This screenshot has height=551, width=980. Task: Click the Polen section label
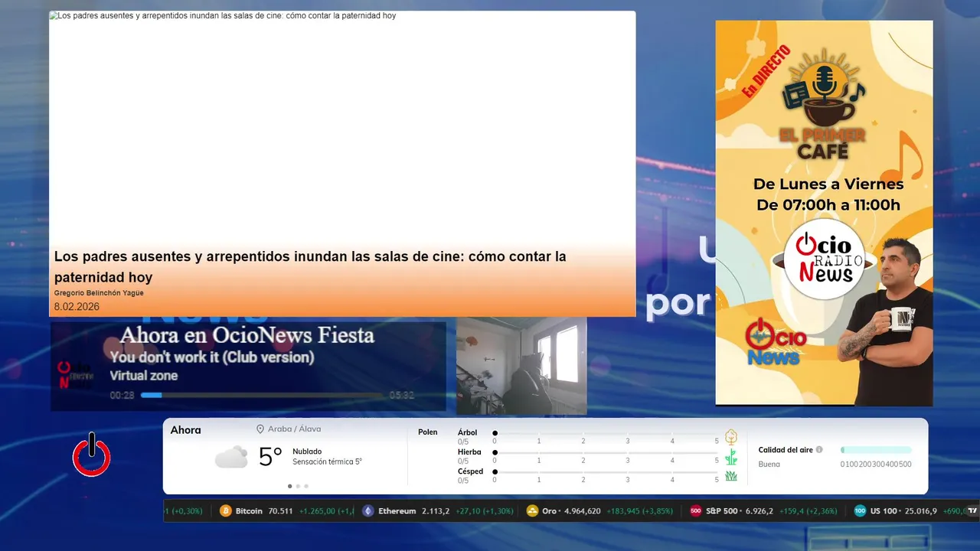tap(428, 432)
